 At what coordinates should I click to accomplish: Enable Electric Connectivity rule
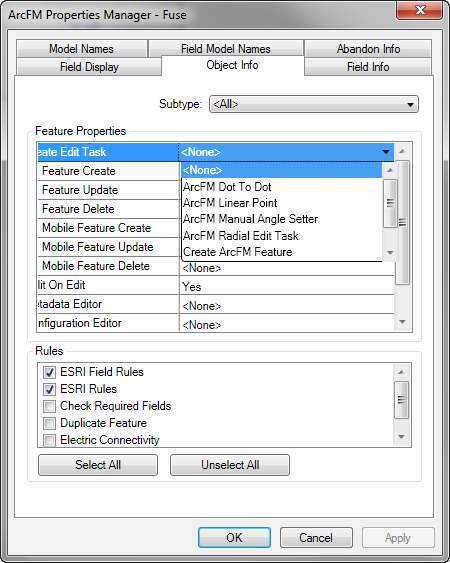coord(49,440)
